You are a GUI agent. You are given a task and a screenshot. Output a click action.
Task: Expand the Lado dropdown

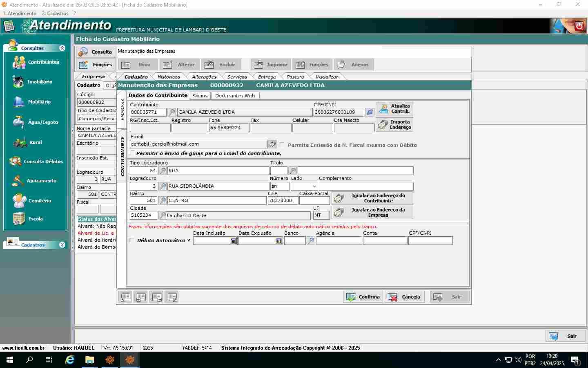pos(314,186)
